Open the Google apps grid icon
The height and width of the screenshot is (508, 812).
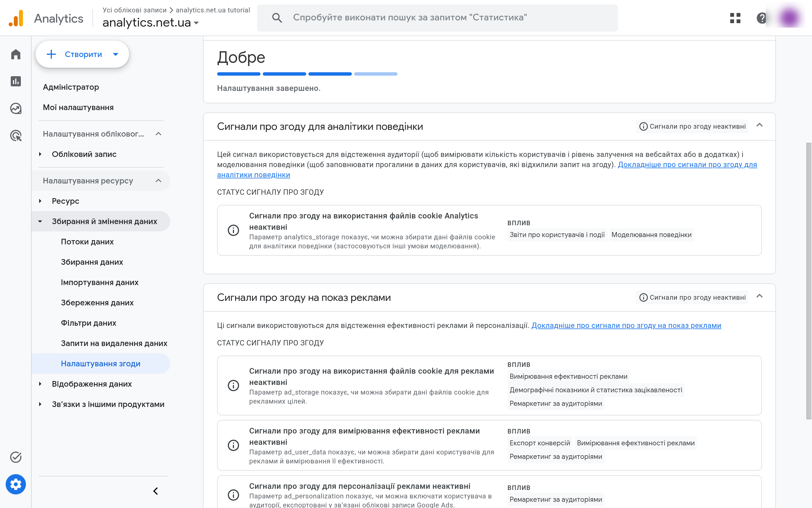click(x=735, y=18)
